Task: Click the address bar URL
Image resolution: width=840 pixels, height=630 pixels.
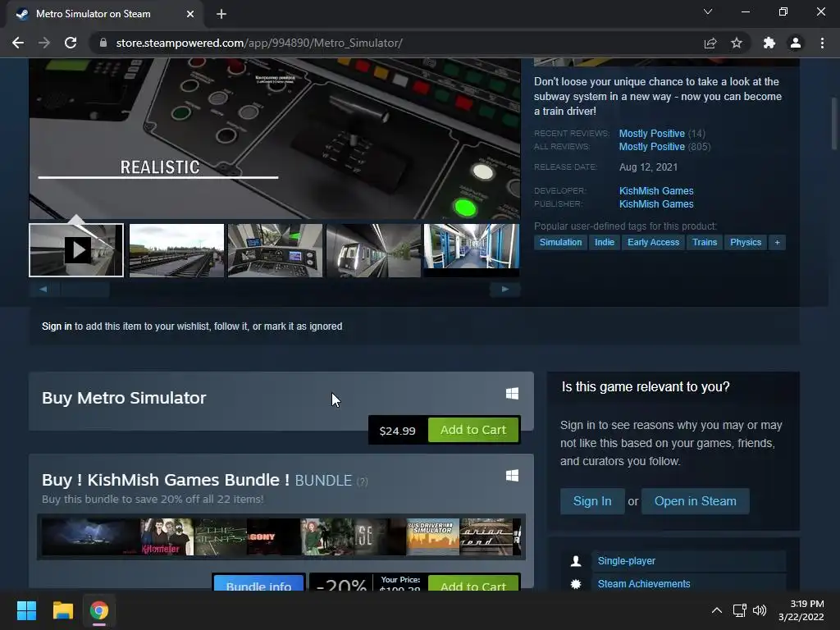Action: pyautogui.click(x=259, y=43)
